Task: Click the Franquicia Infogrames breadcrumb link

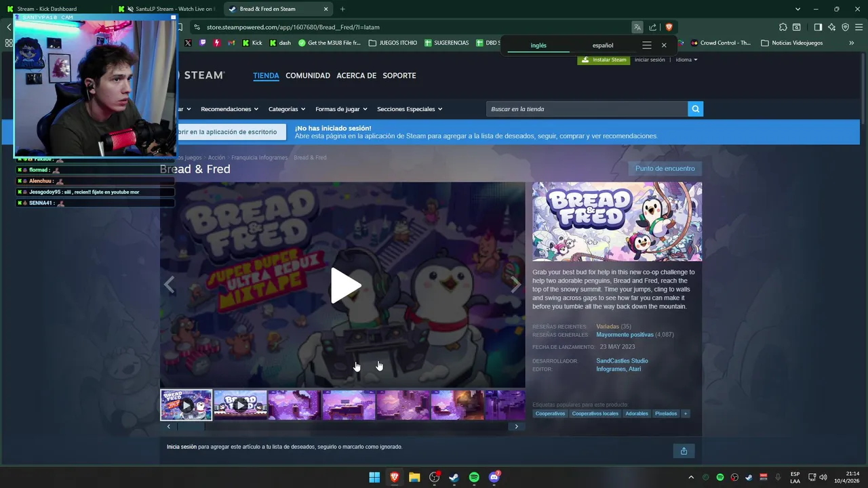Action: click(x=260, y=157)
